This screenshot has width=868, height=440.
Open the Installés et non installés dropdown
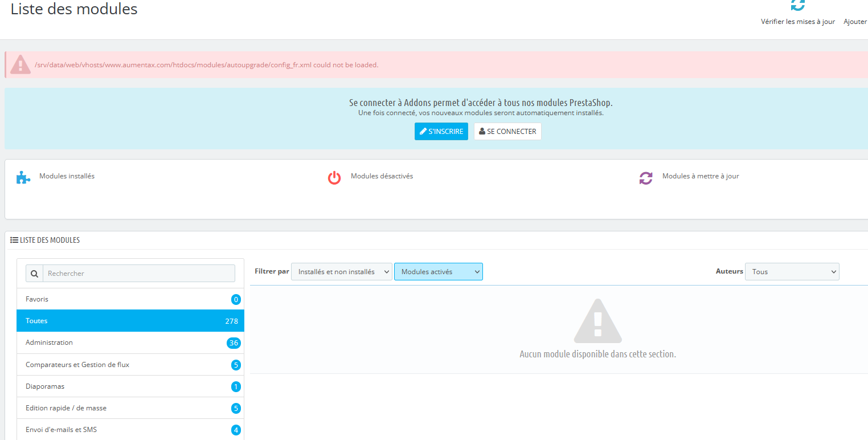coord(342,272)
